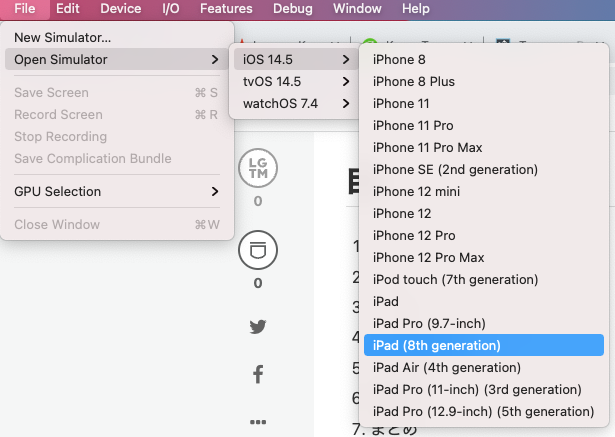The height and width of the screenshot is (437, 615).
Task: Open the Device menu
Action: pyautogui.click(x=120, y=9)
